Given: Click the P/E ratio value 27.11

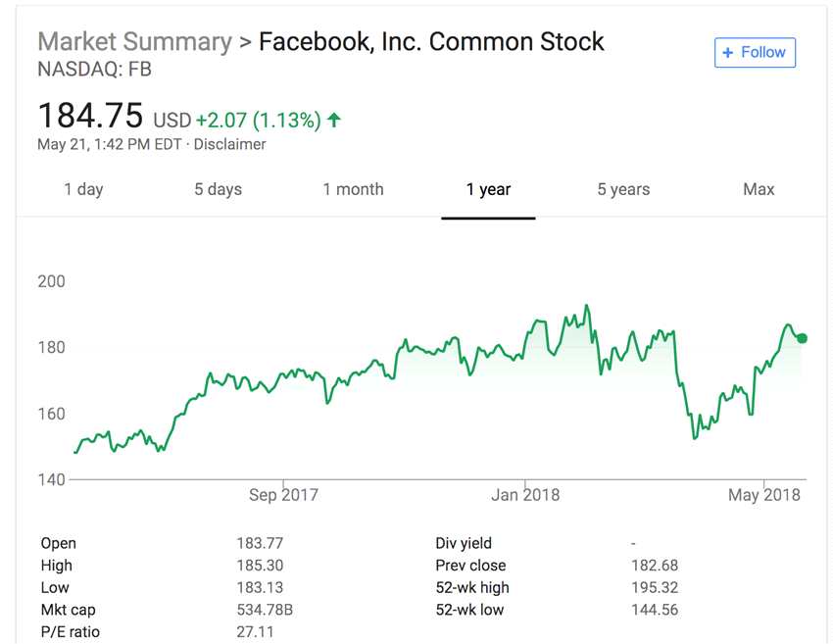Looking at the screenshot, I should (x=255, y=632).
